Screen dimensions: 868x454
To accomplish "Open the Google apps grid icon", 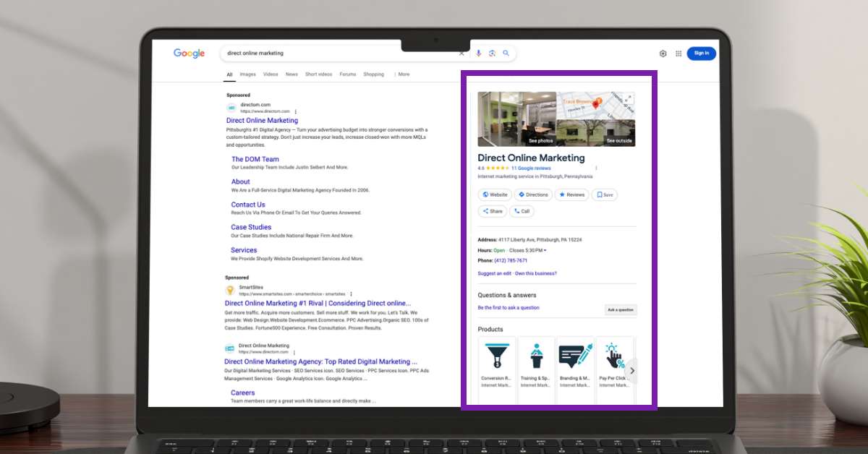I will point(678,53).
